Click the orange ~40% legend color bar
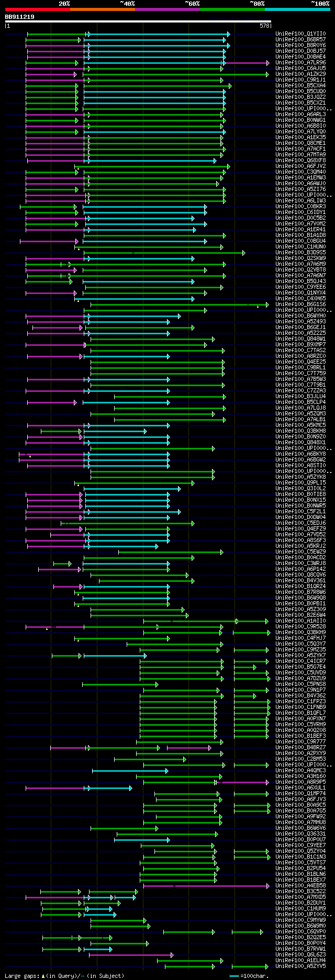Image resolution: width=335 pixels, height=980 pixels. point(103,9)
